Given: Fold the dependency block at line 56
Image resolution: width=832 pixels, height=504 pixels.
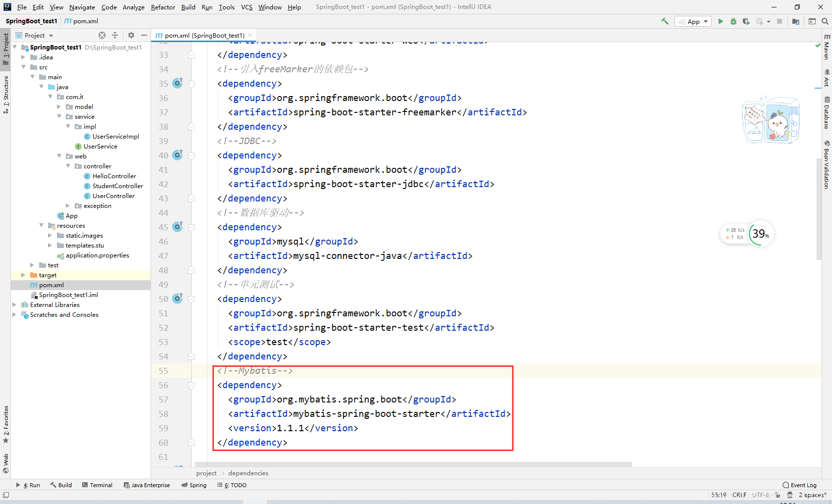Looking at the screenshot, I should coord(191,385).
